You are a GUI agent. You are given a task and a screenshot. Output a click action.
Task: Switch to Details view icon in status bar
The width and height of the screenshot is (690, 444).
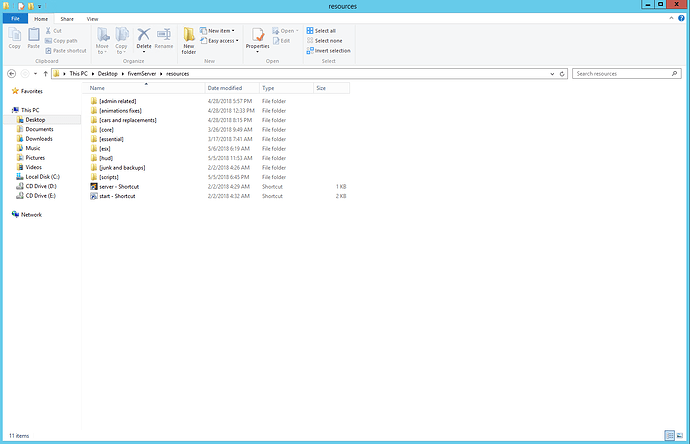[669, 436]
